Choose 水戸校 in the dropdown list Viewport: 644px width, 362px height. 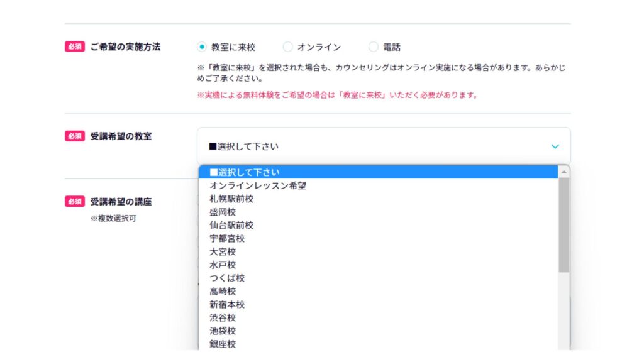[x=378, y=265]
